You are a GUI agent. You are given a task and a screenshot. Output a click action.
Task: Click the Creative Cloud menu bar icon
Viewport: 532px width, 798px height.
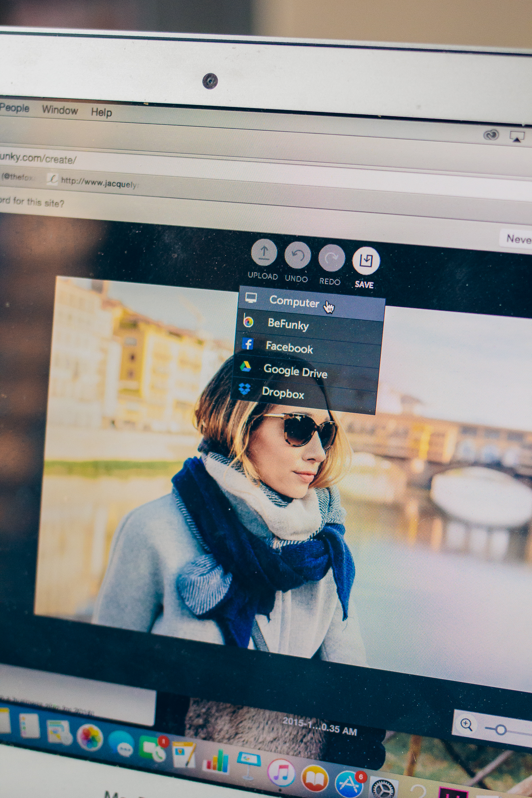click(491, 135)
